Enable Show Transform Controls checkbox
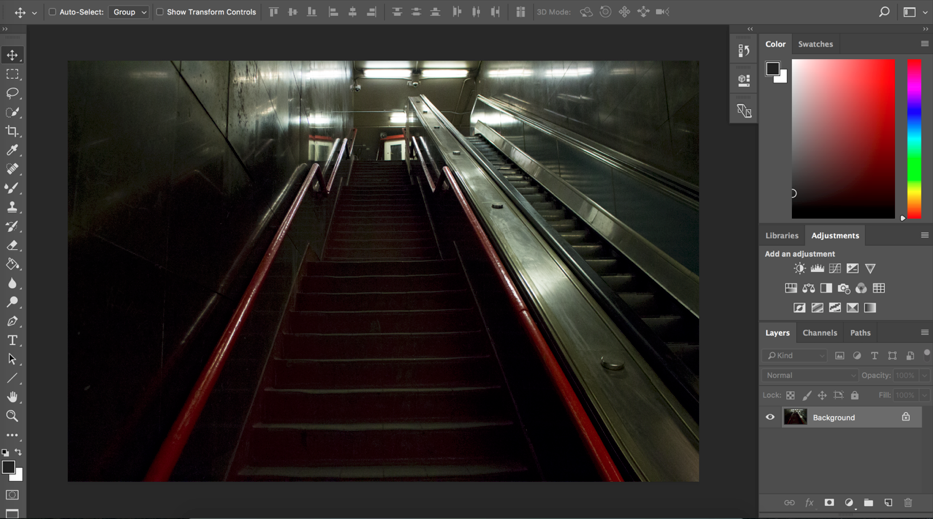The image size is (933, 519). pos(159,12)
